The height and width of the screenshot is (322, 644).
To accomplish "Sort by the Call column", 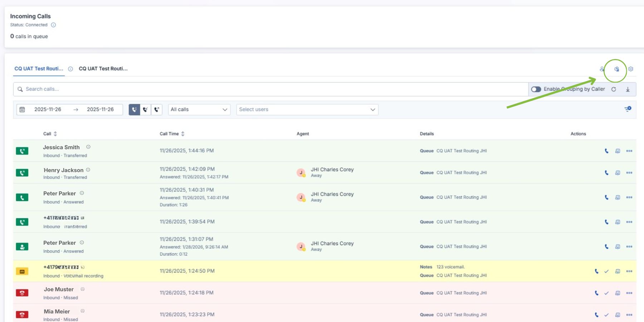I will pos(50,134).
